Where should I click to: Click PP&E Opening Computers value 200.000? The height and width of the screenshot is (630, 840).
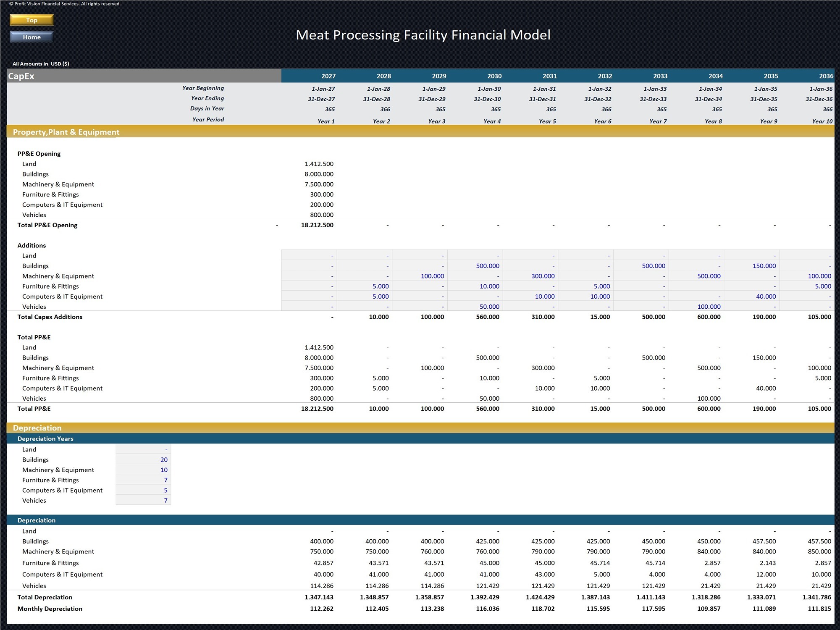coord(322,205)
